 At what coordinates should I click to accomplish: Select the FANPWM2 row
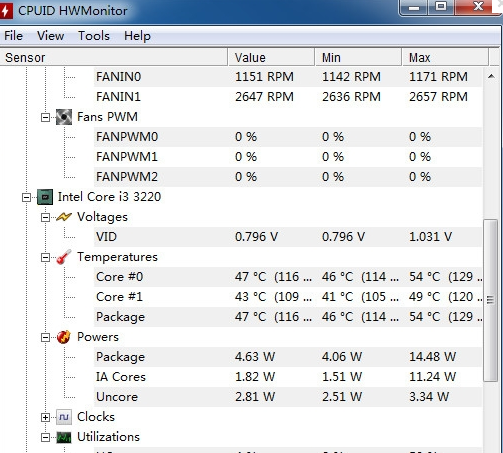tap(288, 177)
